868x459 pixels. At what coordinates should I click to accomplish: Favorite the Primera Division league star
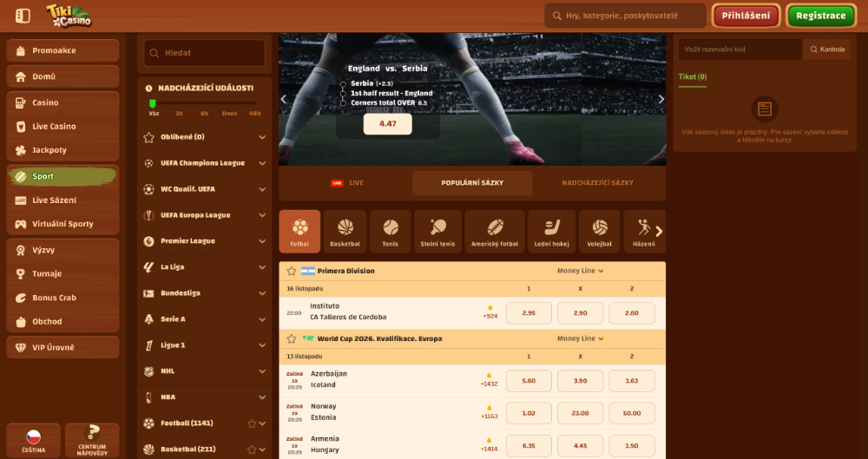[292, 272]
